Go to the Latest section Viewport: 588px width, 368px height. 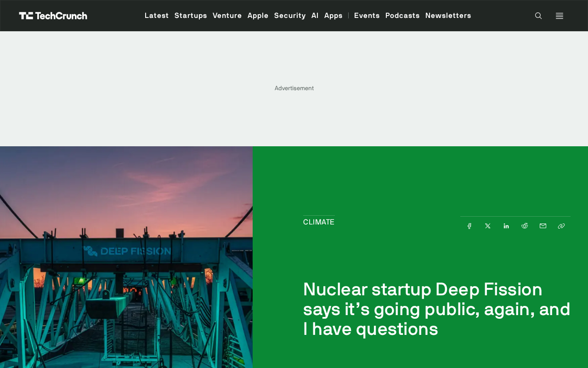pyautogui.click(x=157, y=16)
